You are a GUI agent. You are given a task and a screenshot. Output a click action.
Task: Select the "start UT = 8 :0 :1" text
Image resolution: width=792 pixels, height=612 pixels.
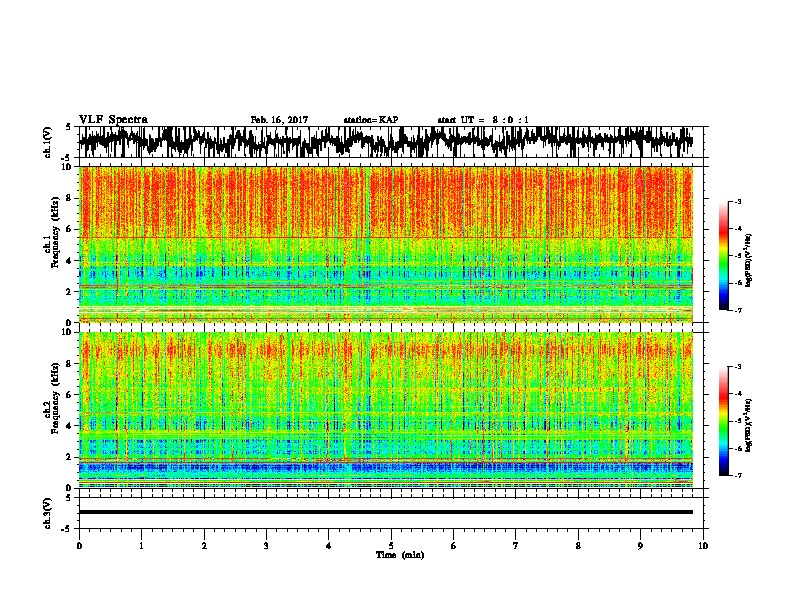point(483,120)
